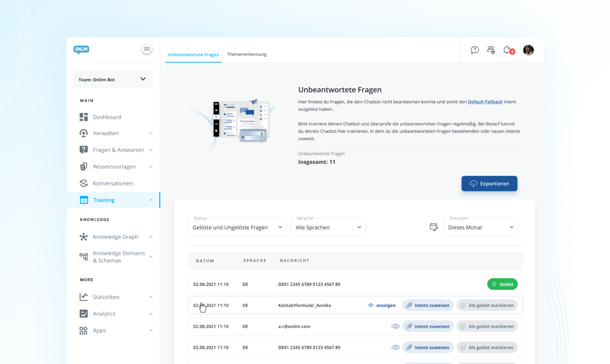Click the Verwalten sidebar icon

click(x=84, y=133)
